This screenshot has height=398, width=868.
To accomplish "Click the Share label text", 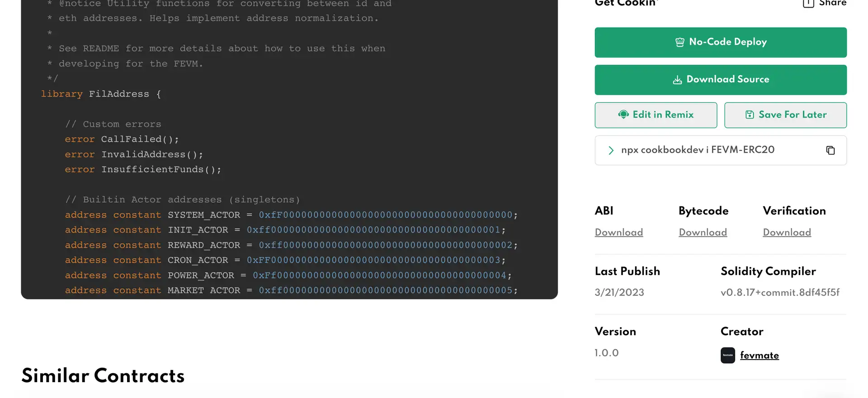I will coord(832,4).
